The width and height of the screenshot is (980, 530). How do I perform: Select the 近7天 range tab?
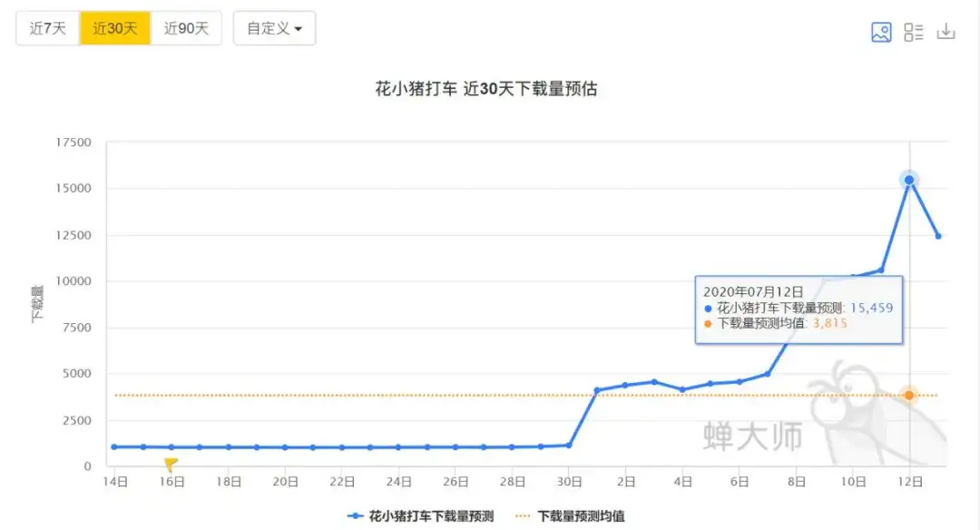pos(47,28)
